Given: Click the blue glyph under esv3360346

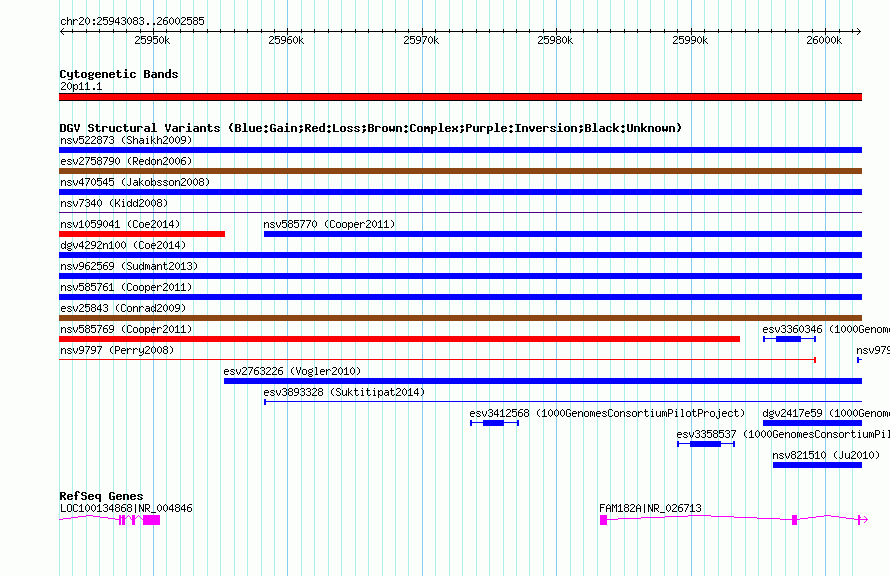Looking at the screenshot, I should tap(790, 339).
